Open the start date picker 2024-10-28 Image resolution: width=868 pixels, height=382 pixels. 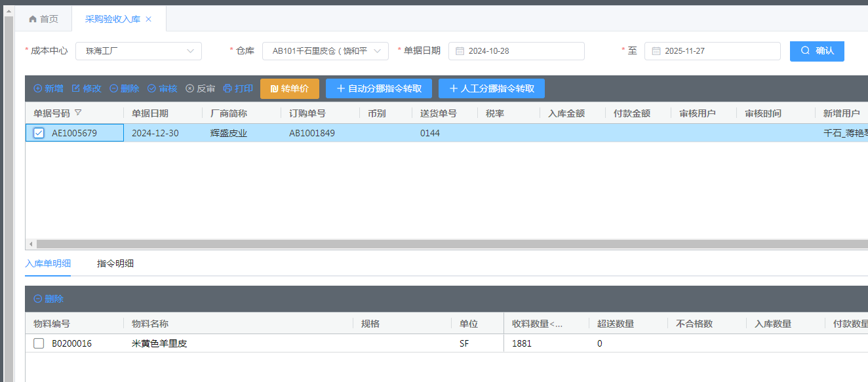coord(516,51)
